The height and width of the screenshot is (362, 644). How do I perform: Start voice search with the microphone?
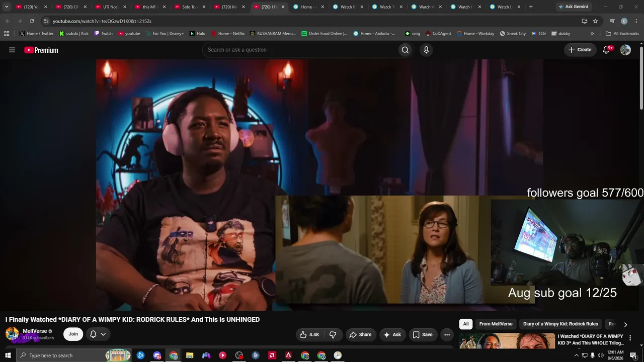426,50
